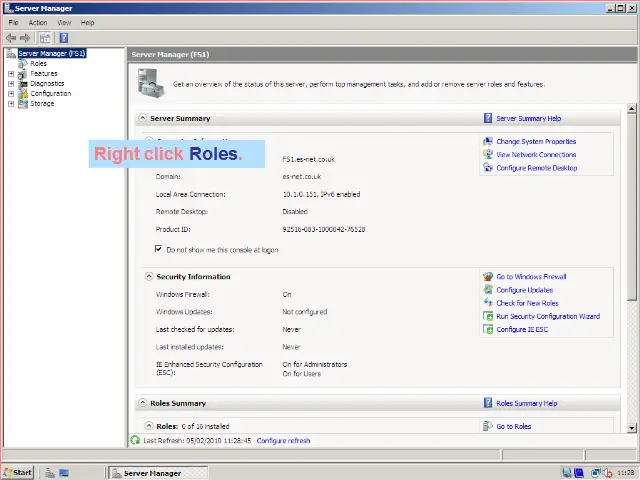Select the Features tree item
This screenshot has width=640, height=480.
44,74
